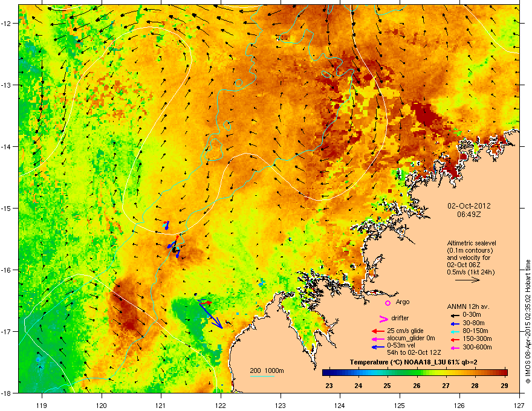Screen dimensions: 532x411
Task: Click the 'Temperature (°C) NOAA18_L3U' color bar title
Action: 397,363
